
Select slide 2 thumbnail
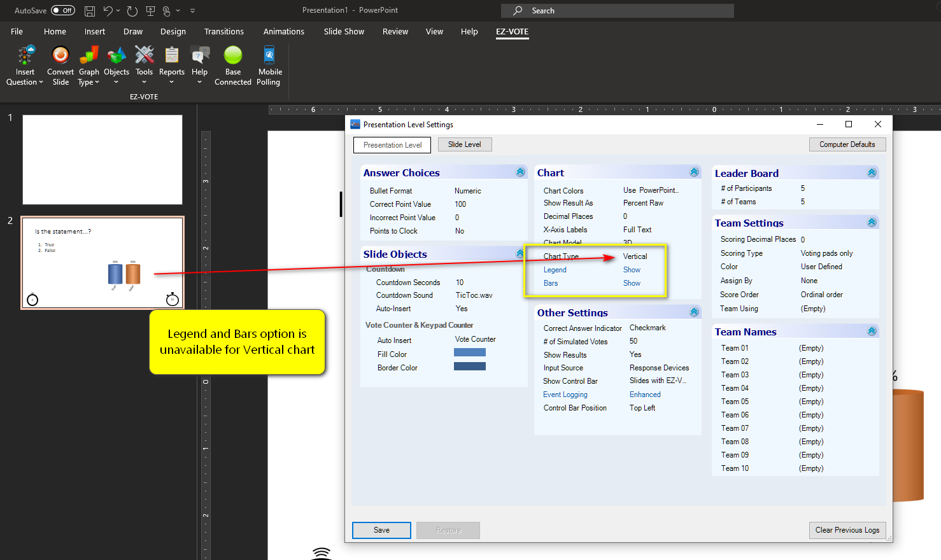coord(103,263)
